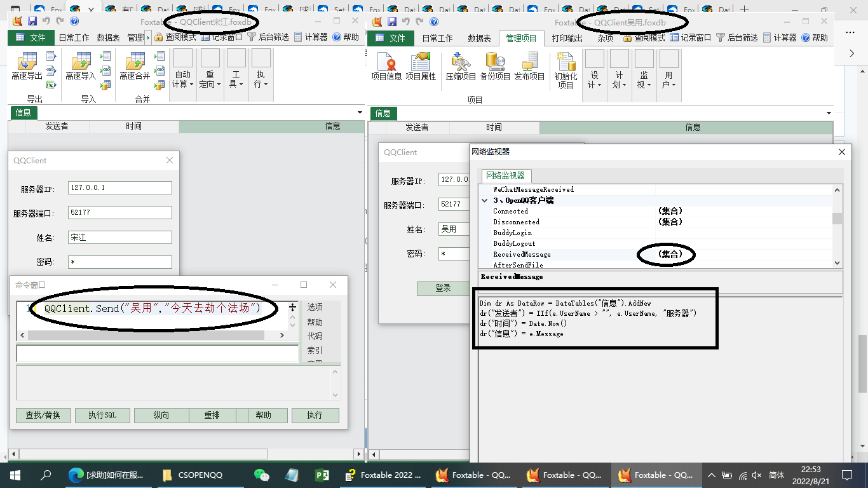
Task: Click 姓名 field containing 宋江
Action: click(120, 237)
